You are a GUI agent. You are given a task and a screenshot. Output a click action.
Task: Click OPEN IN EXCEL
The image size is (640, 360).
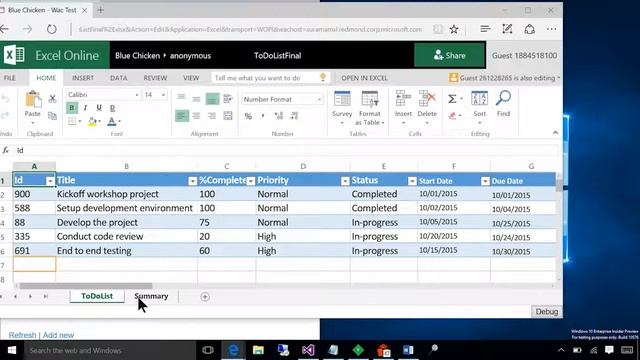click(x=364, y=78)
